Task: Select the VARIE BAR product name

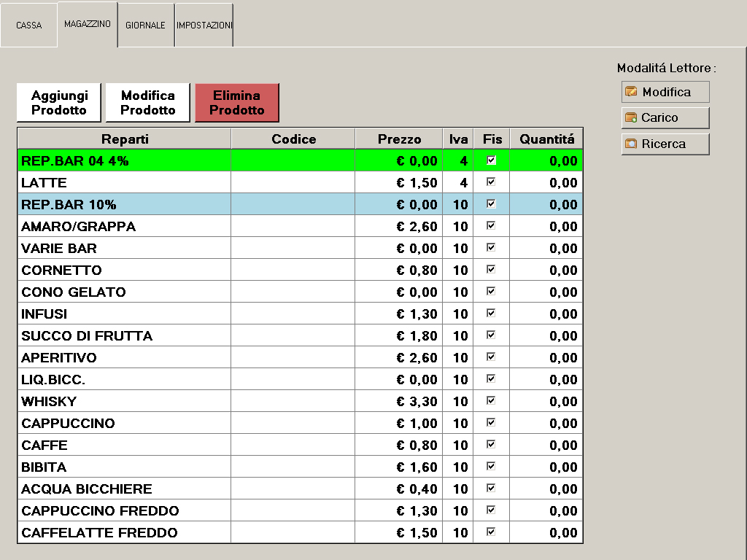Action: tap(59, 249)
